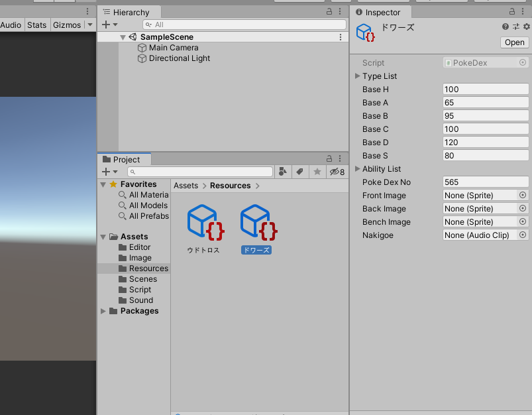Switch to the Hierarchy tab
Image resolution: width=532 pixels, height=415 pixels.
point(131,12)
